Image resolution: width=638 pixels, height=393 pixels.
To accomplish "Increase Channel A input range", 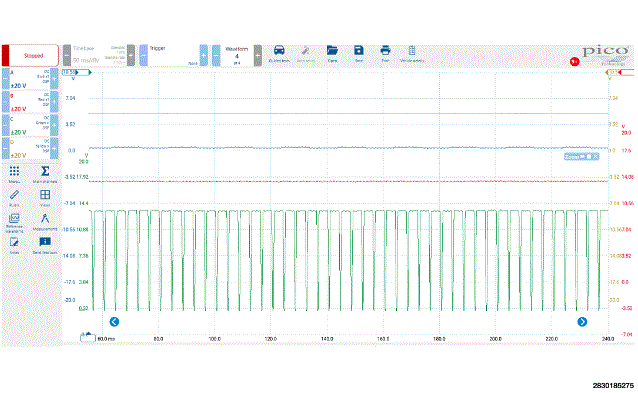I will point(54,79).
